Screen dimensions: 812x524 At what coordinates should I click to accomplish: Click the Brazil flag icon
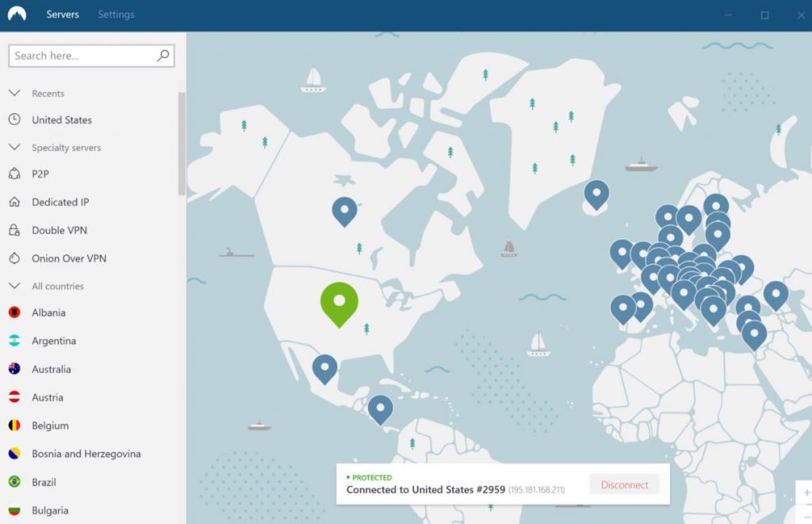(14, 481)
